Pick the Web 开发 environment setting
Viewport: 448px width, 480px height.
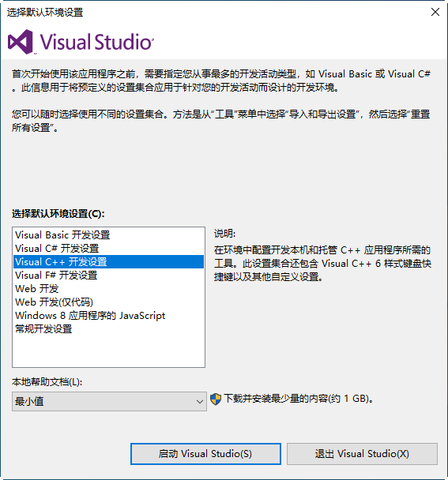tap(108, 289)
